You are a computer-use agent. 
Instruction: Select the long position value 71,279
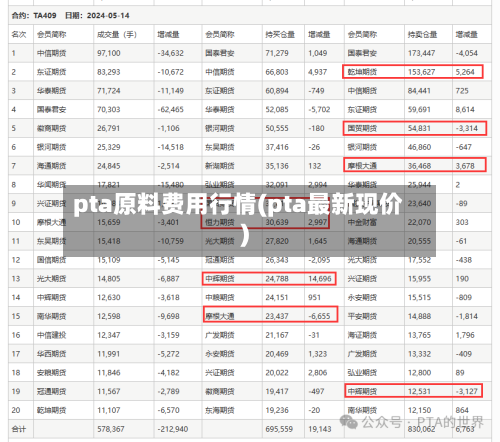pyautogui.click(x=277, y=53)
